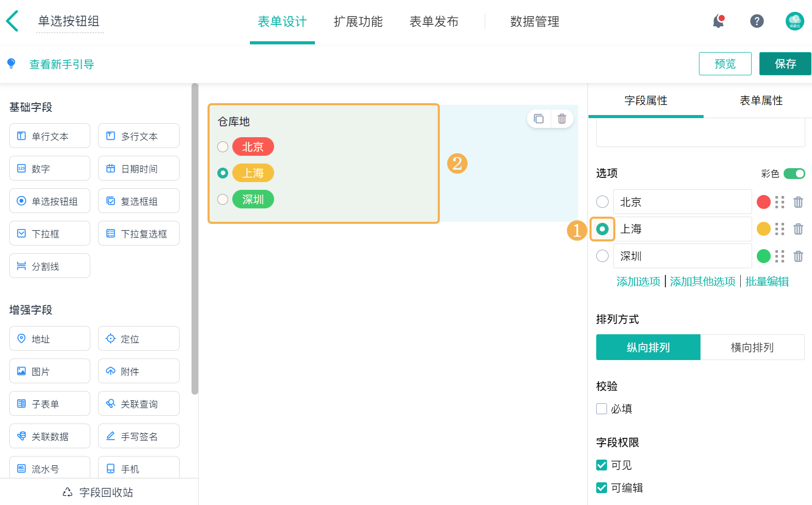Click the 上海 option name input field
Viewport: 812px width, 505px height.
(682, 229)
